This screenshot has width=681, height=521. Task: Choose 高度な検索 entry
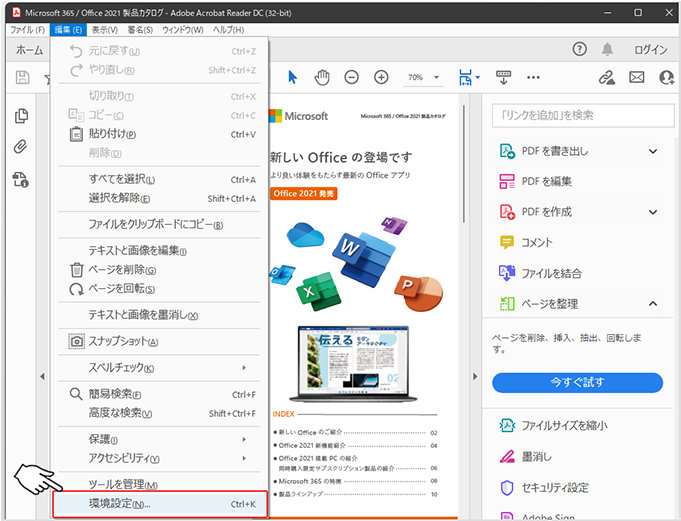point(159,413)
